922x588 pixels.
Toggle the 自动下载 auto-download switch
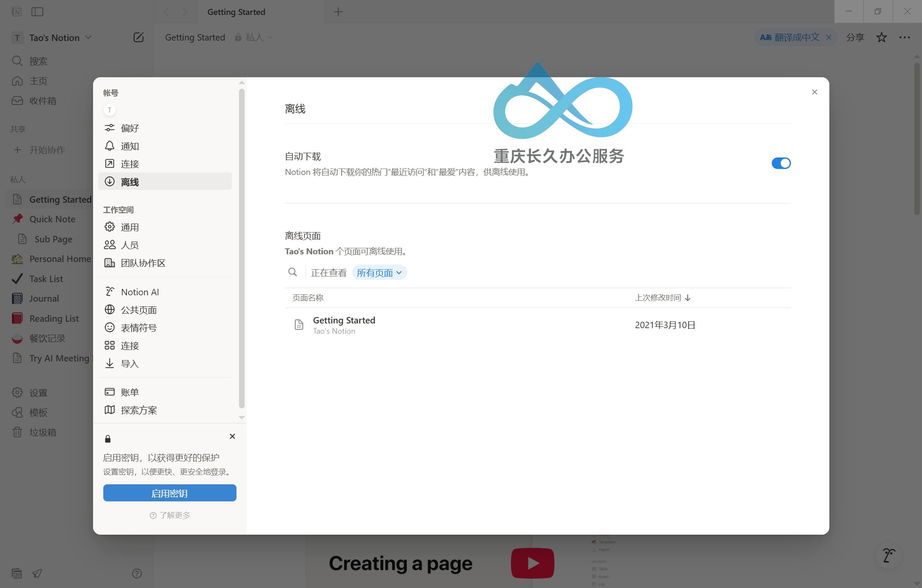tap(781, 163)
